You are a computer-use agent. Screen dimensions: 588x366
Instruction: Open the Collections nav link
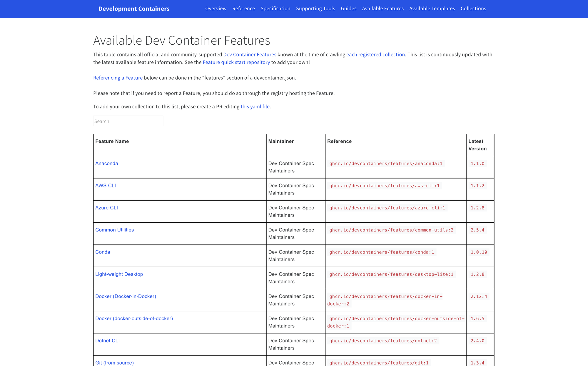click(473, 9)
